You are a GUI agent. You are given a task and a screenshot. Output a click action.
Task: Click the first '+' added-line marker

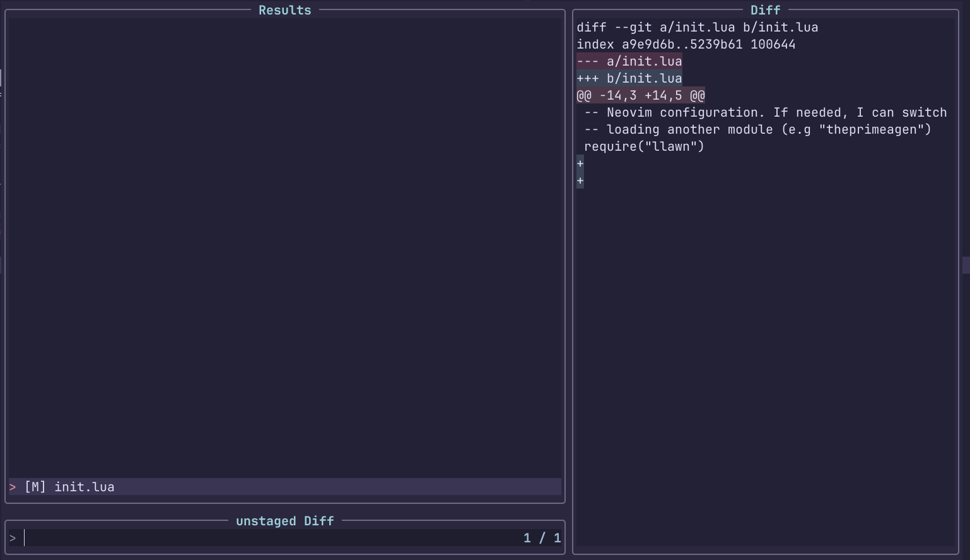coord(579,163)
